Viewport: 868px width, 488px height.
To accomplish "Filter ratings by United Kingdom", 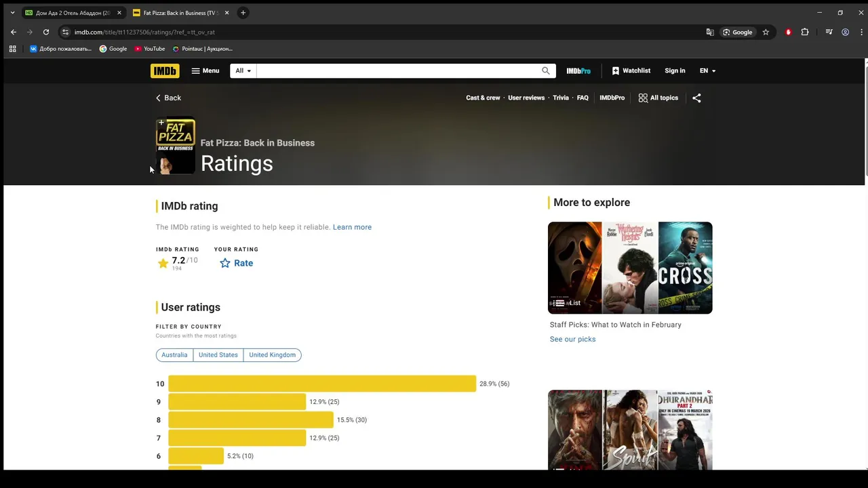I will click(272, 354).
